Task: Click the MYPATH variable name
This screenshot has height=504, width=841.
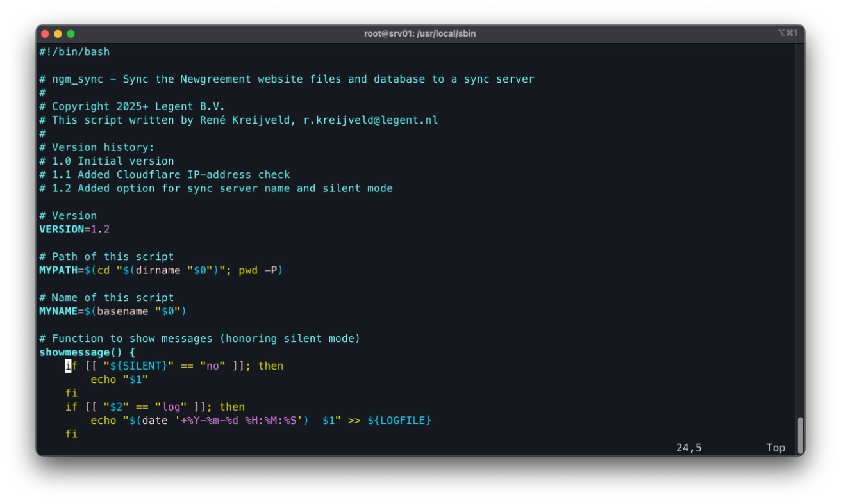Action: (x=58, y=270)
